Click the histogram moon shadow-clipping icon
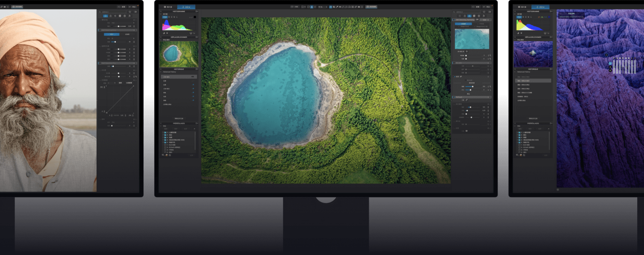The height and width of the screenshot is (255, 644). [164, 33]
